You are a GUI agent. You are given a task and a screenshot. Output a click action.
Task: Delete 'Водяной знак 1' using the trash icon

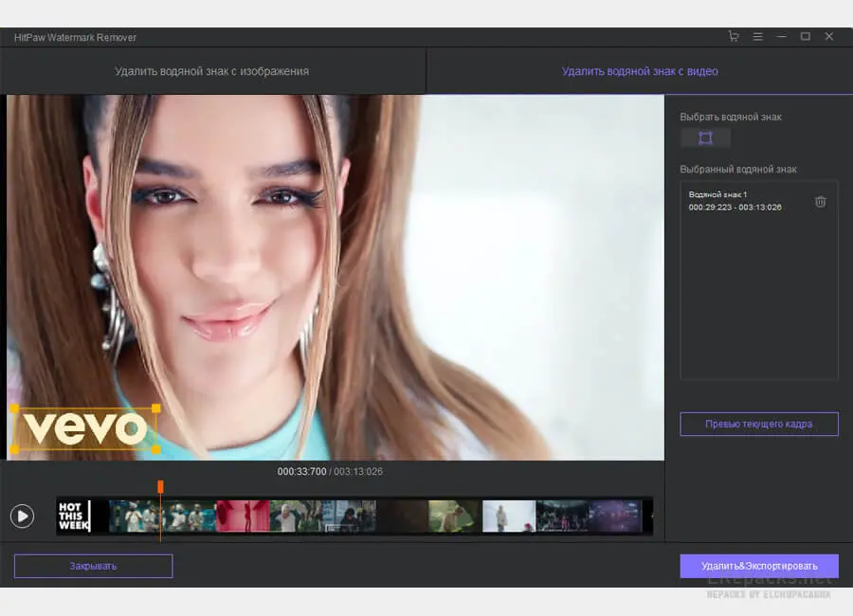coord(820,201)
